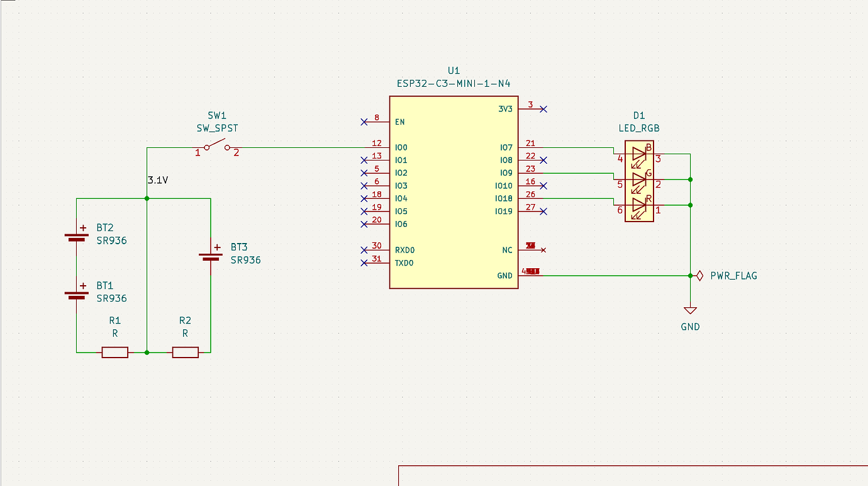
Task: Click the LED_RGB symbol D1
Action: pos(638,179)
